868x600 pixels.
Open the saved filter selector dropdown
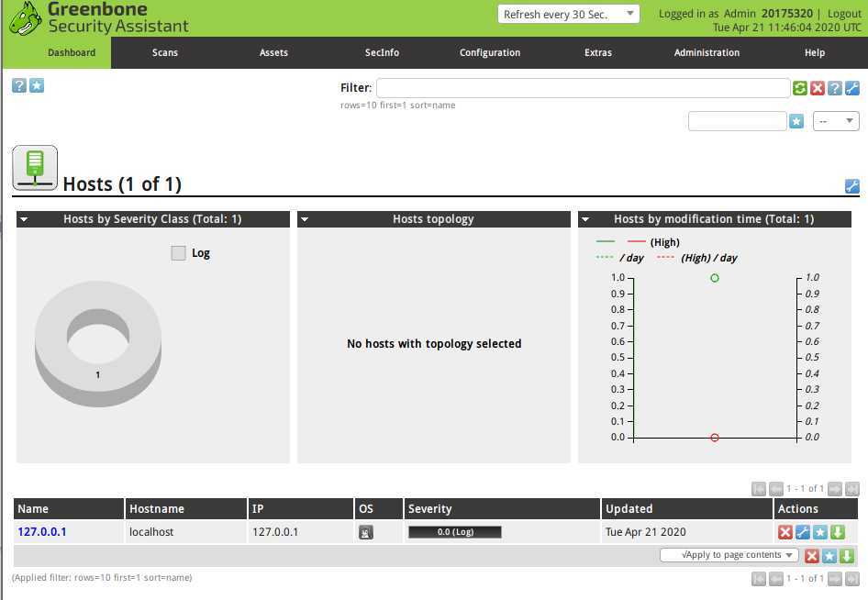click(x=836, y=121)
